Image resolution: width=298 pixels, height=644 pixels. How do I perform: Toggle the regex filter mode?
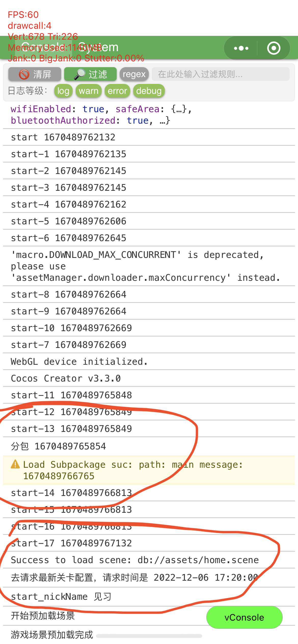(x=134, y=74)
